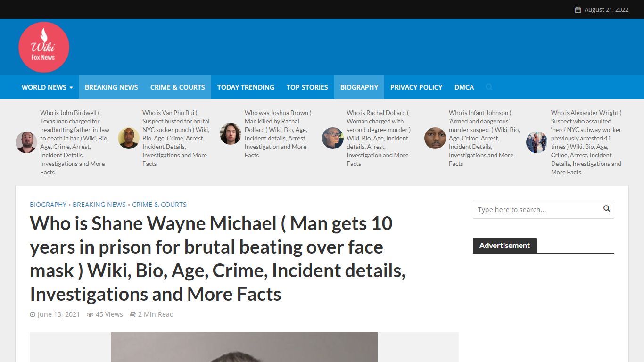Expand the World News dropdown arrow
The width and height of the screenshot is (644, 362).
tap(71, 87)
